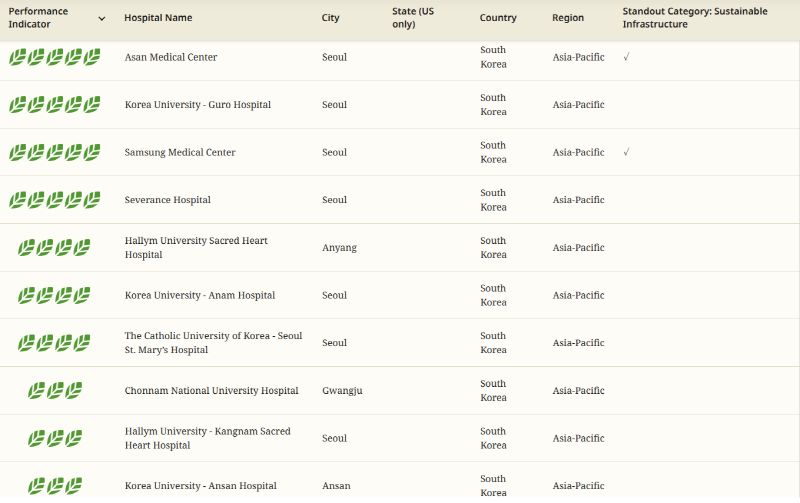Click four-leaf rating for Hallym University Sacred Heart
The image size is (800, 503).
pyautogui.click(x=54, y=248)
